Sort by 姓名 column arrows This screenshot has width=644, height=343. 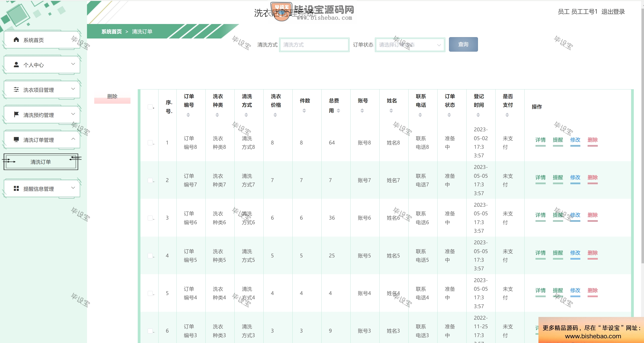tap(391, 111)
